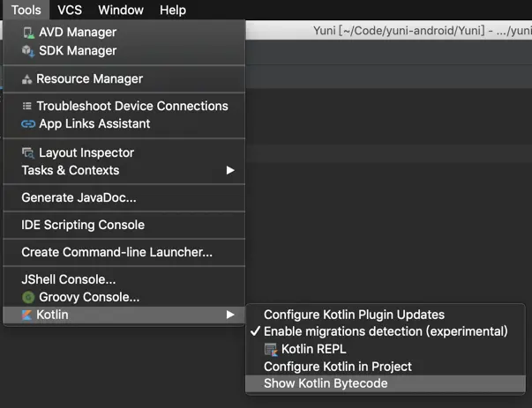Toggle Enable migrations detection checkmark

coord(255,331)
